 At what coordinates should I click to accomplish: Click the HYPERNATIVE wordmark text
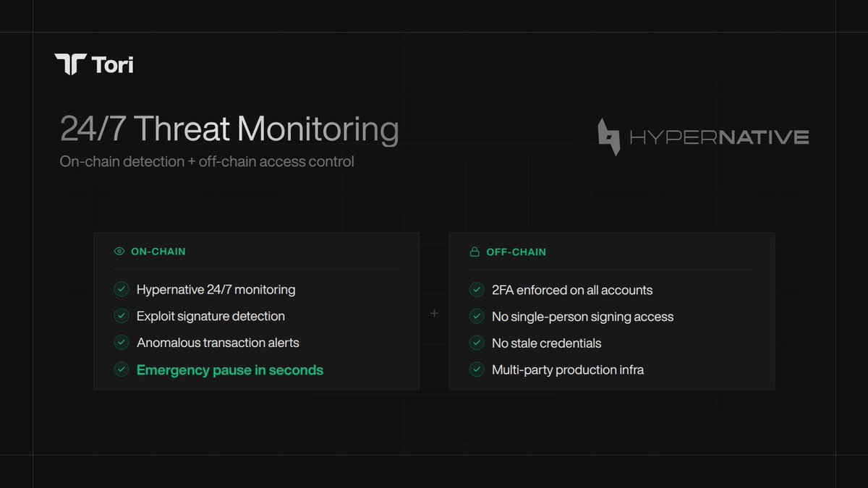point(719,137)
